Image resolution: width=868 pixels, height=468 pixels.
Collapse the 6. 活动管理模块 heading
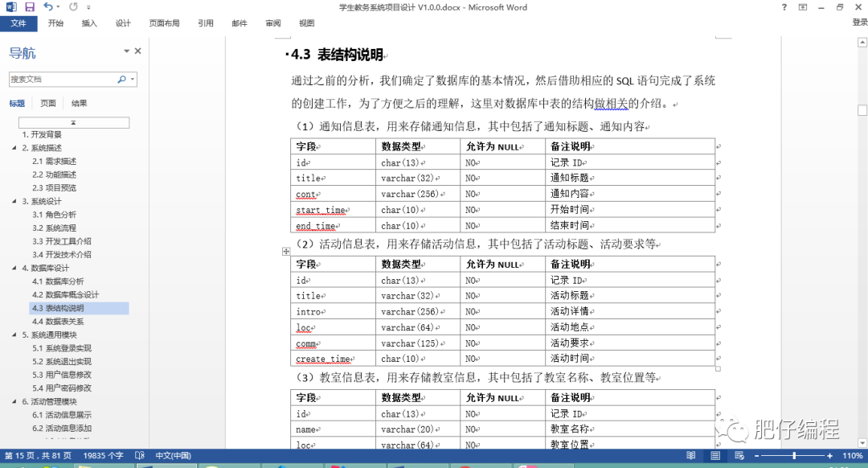pyautogui.click(x=14, y=401)
